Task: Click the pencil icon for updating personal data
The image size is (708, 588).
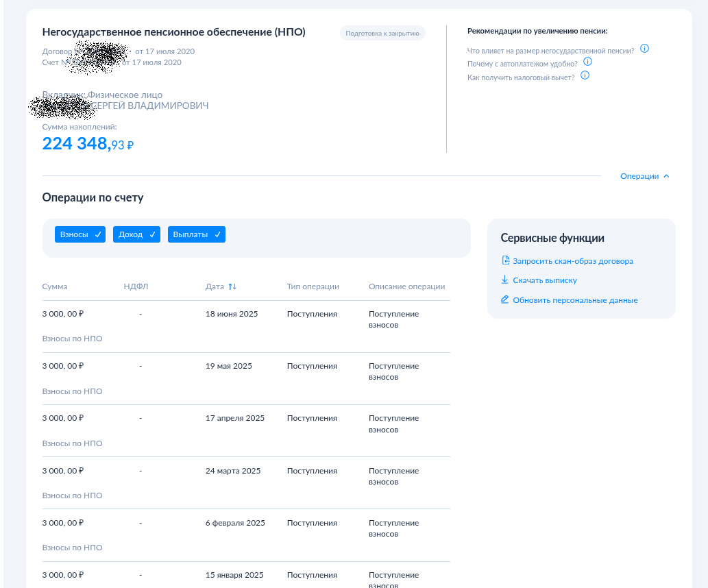Action: point(505,299)
